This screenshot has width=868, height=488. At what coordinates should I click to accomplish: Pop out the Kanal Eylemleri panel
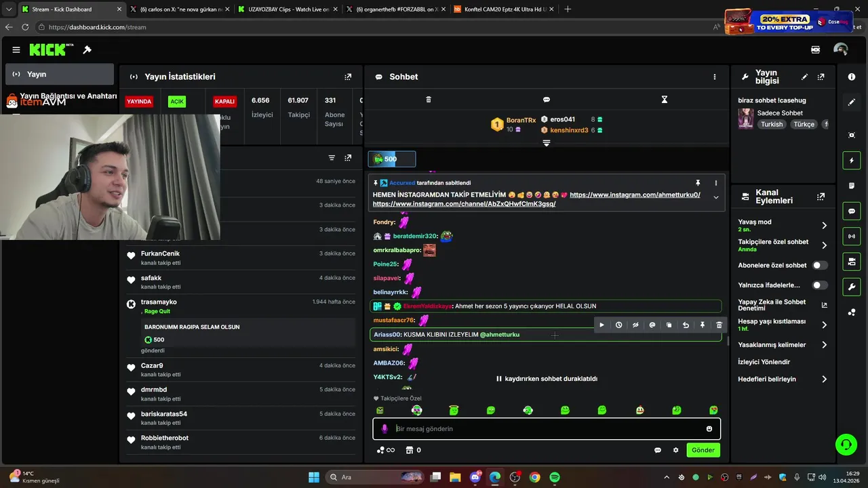pyautogui.click(x=821, y=197)
